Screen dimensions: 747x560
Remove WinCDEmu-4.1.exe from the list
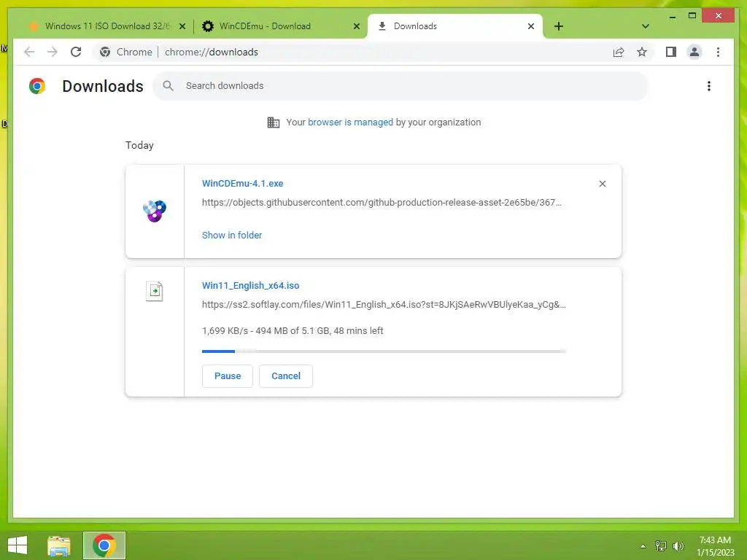pos(602,184)
